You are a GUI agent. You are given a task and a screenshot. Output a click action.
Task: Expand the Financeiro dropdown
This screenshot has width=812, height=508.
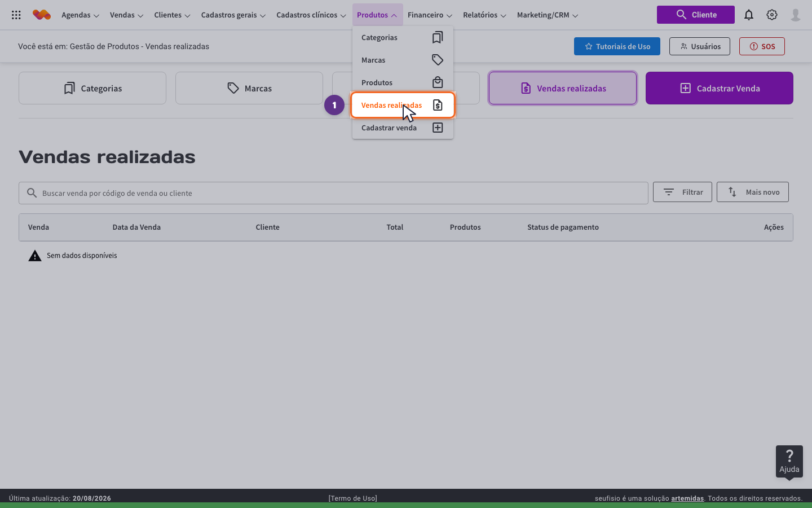pos(430,15)
